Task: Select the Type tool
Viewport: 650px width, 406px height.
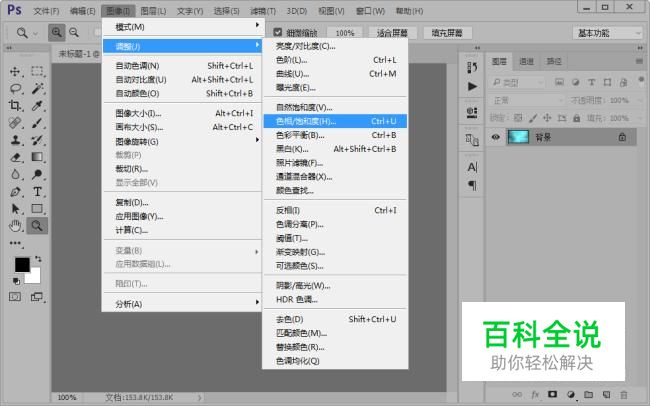Action: click(37, 192)
